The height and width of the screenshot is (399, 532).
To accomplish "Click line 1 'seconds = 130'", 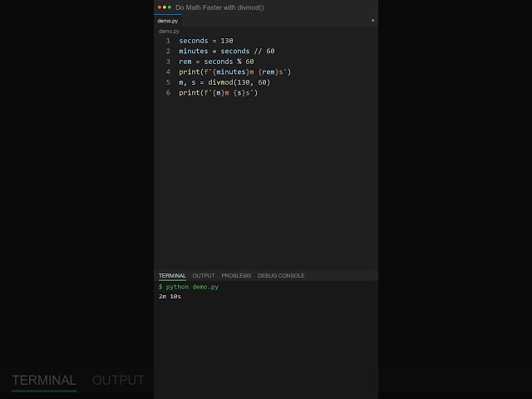I will (x=206, y=41).
